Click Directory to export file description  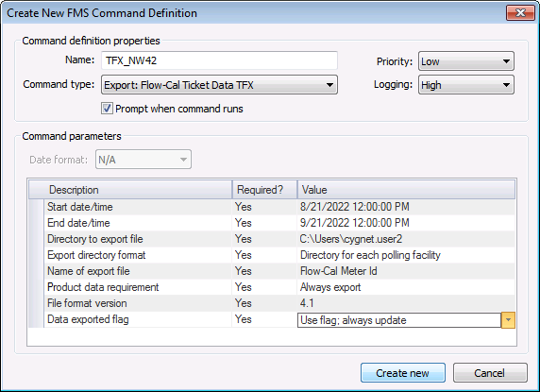[95, 239]
